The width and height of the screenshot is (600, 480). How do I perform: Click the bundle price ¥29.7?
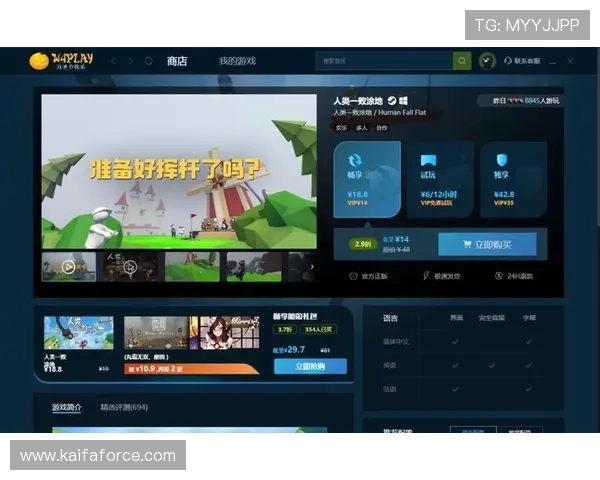coord(289,349)
